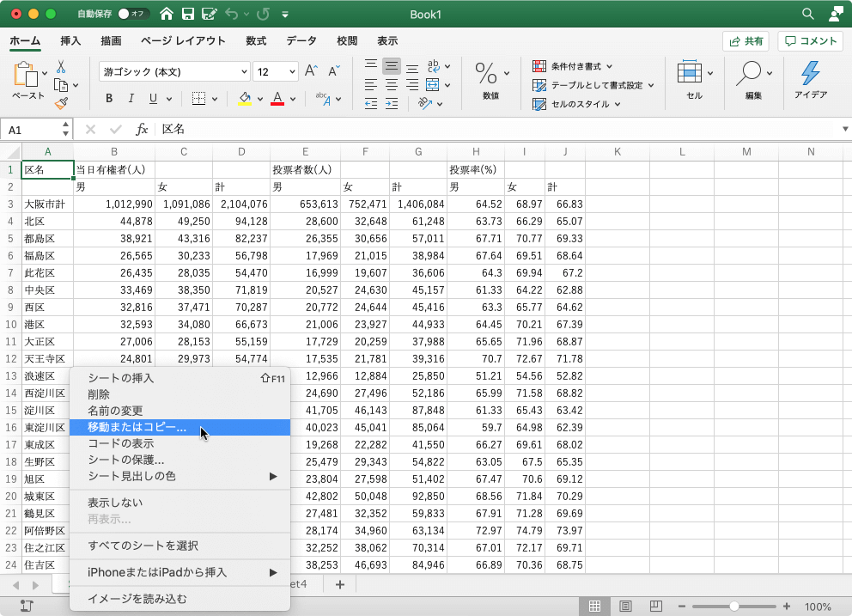852x616 pixels.
Task: Click the search magnifier in title bar
Action: 807,14
